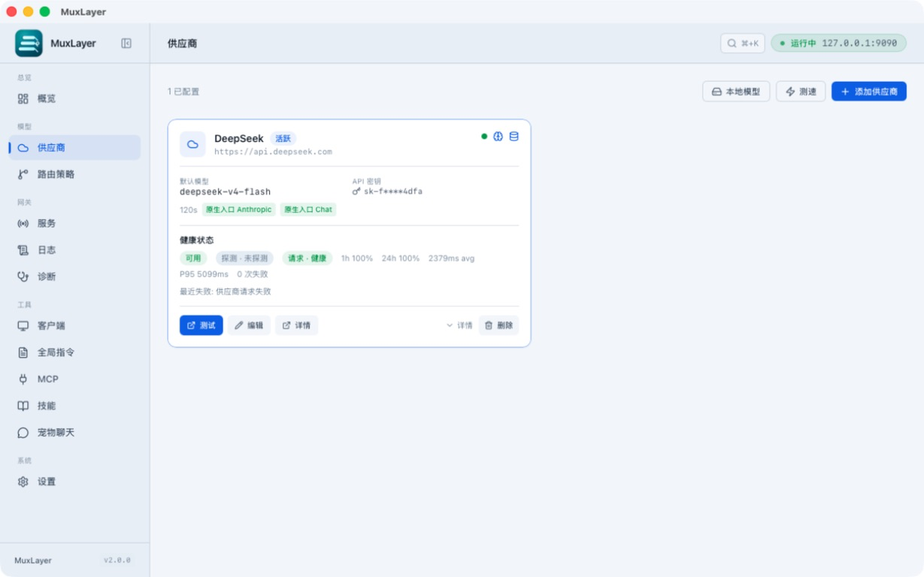Click the 运行中 127.0.0.1:9090 status badge
The height and width of the screenshot is (577, 924).
click(838, 44)
